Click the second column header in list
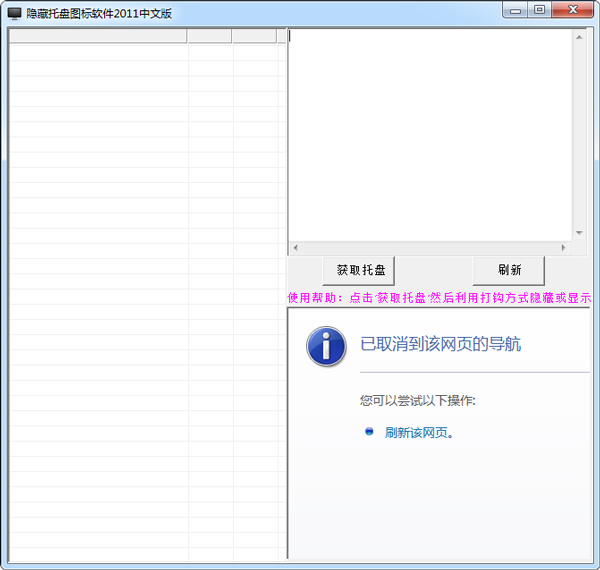 (x=209, y=36)
